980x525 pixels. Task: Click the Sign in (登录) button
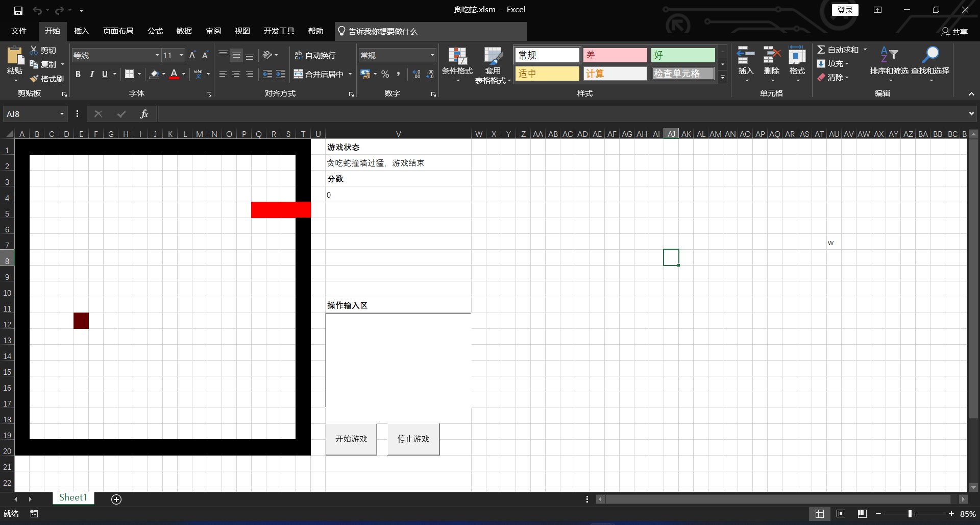point(845,10)
